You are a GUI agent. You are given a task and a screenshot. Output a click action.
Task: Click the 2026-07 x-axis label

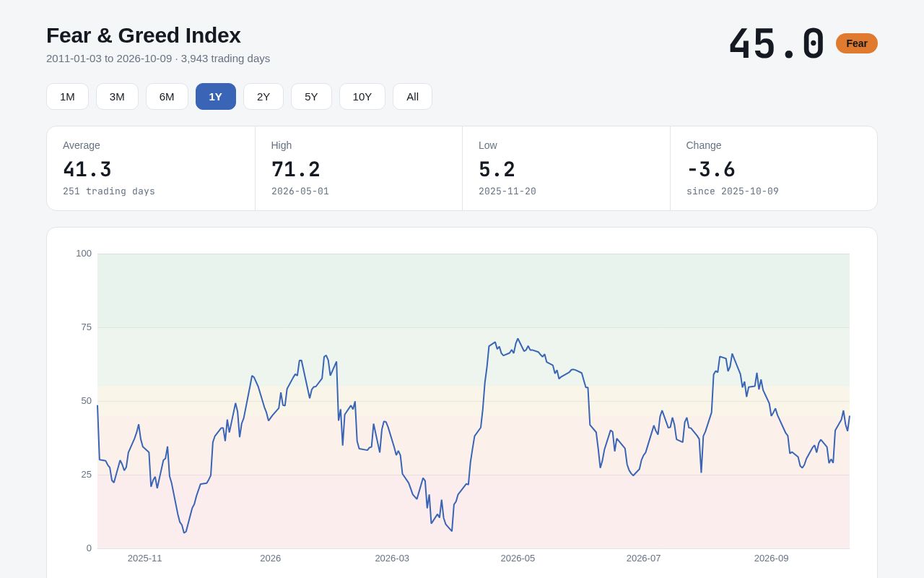click(x=644, y=558)
